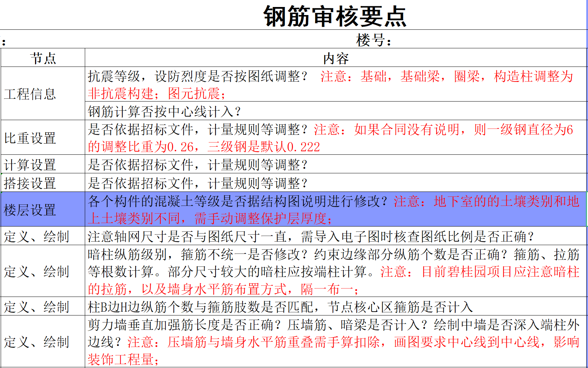The image size is (588, 368).
Task: Select the 计算设置 node cell
Action: coord(43,164)
